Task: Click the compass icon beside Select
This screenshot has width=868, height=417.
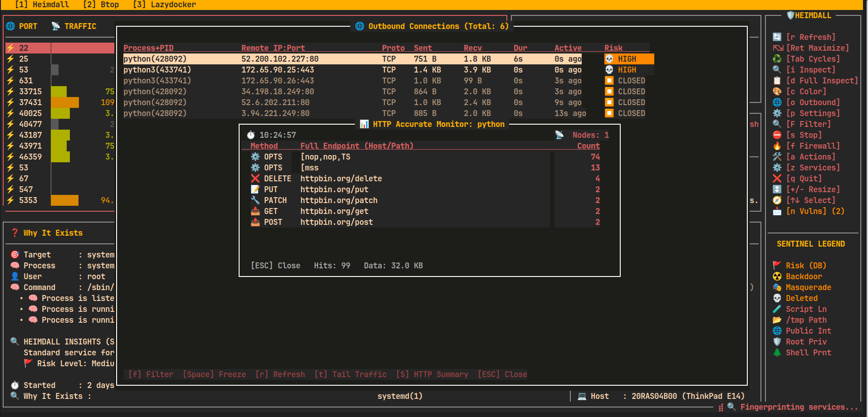Action: (777, 200)
